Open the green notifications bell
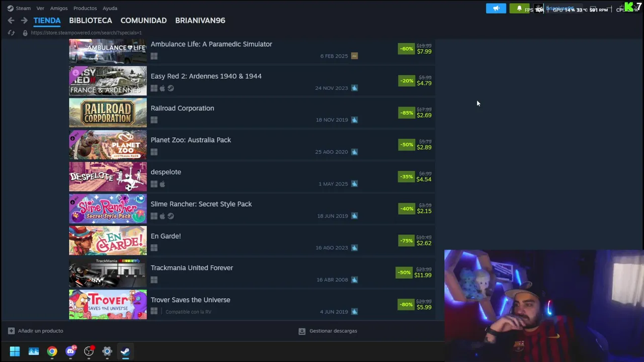Image resolution: width=644 pixels, height=362 pixels. tap(519, 8)
